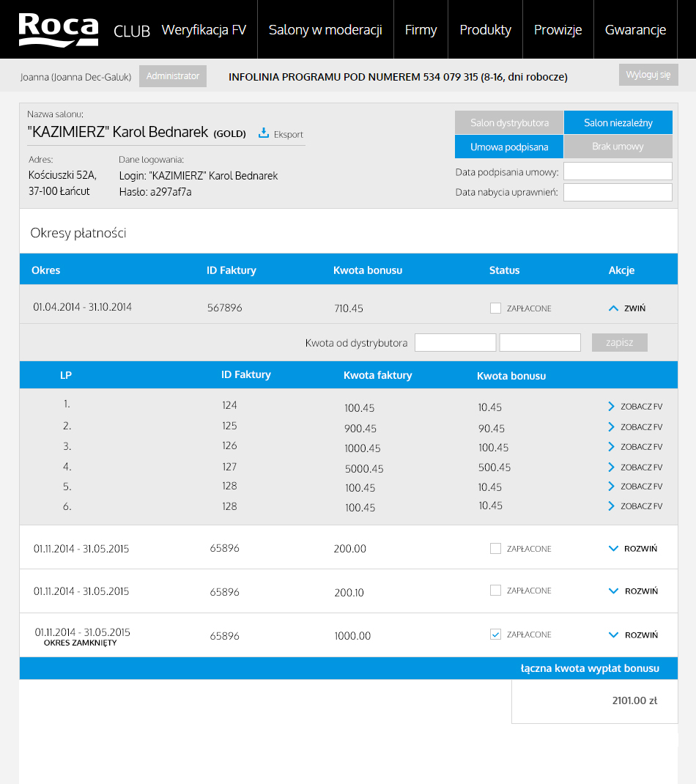Click invoice amount 5000.45
Image resolution: width=696 pixels, height=784 pixels.
click(x=364, y=468)
